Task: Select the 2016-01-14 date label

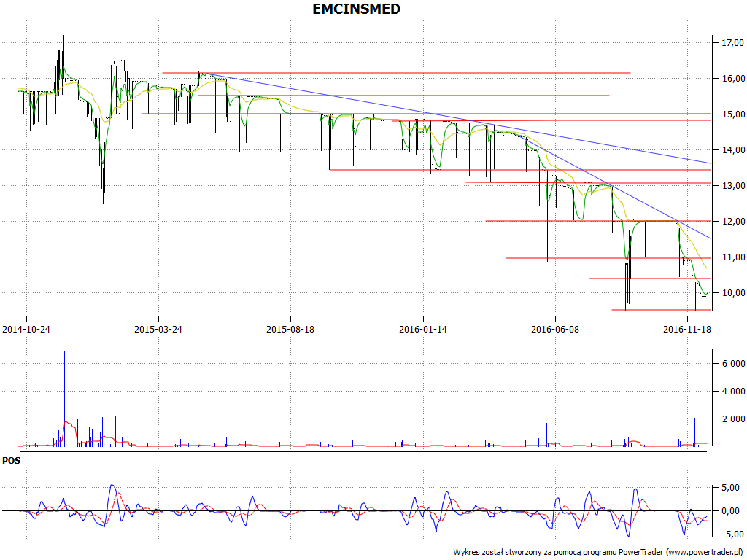Action: tap(423, 329)
